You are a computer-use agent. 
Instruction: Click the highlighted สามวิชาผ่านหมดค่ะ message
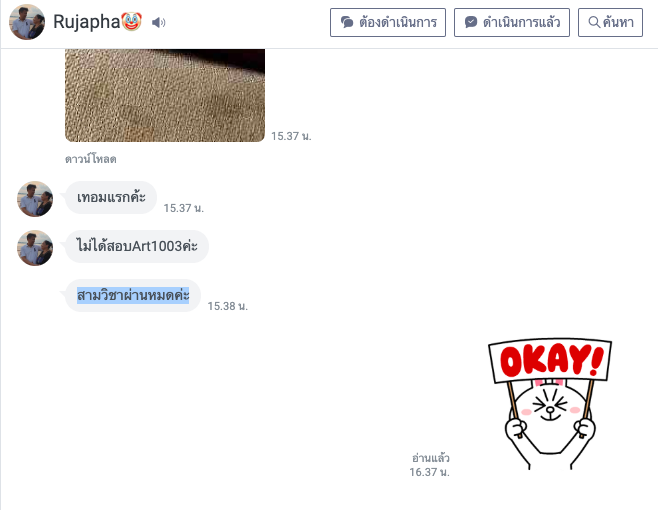coord(133,296)
